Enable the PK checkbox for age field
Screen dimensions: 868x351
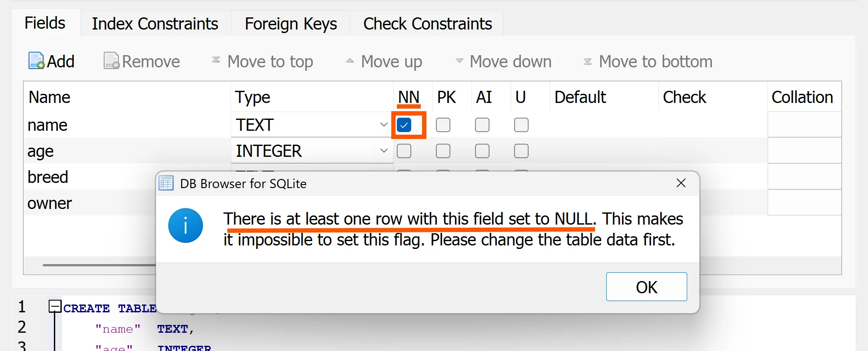tap(443, 151)
